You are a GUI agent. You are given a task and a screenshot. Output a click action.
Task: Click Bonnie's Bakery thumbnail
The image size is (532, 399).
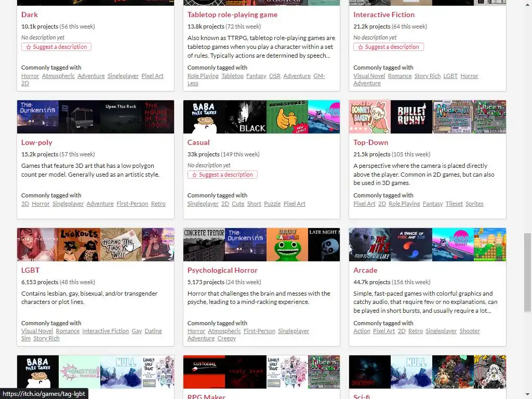coord(370,117)
